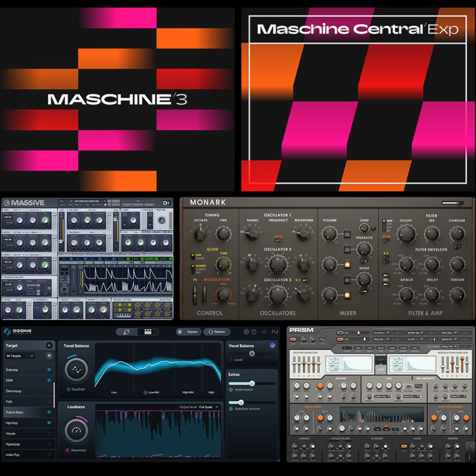
Task: Disable the Vocal Balance checkmark toggle
Action: tap(272, 346)
